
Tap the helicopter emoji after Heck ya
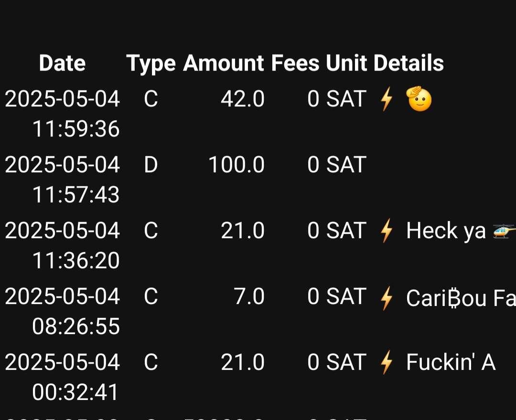click(x=504, y=231)
